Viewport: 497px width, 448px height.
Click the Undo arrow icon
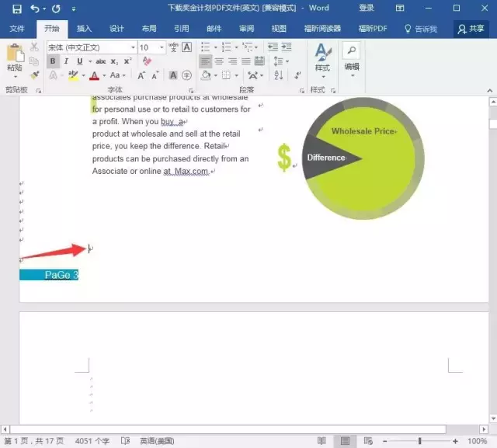(x=34, y=9)
